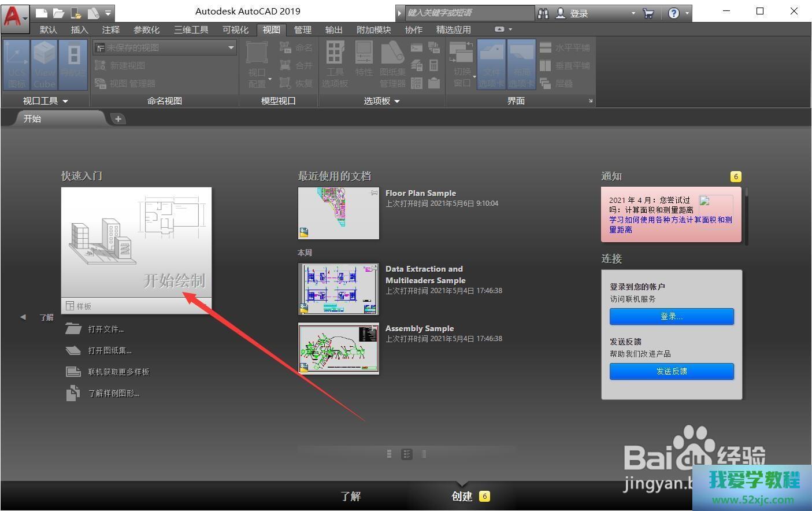This screenshot has width=812, height=511.
Task: Open the Assembly Sample thumbnail
Action: tap(339, 349)
